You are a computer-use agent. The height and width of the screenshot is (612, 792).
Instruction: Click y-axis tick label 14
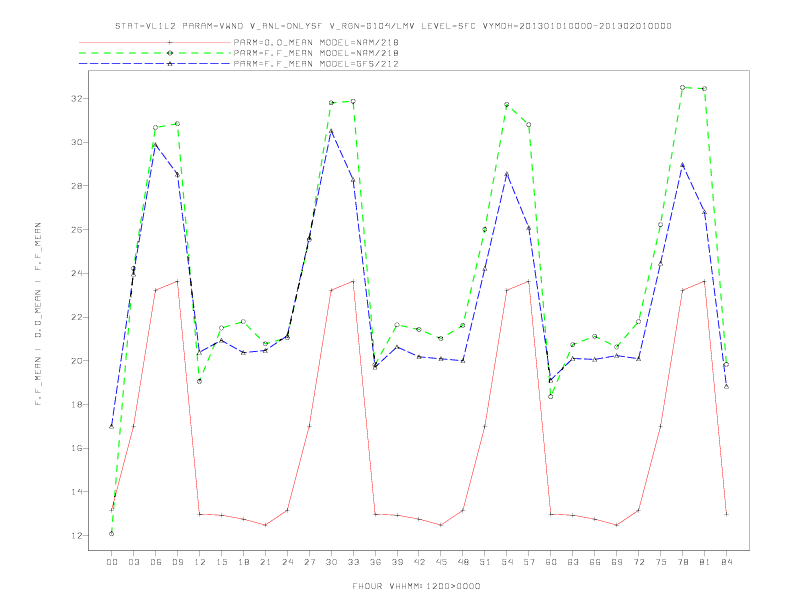pyautogui.click(x=77, y=492)
